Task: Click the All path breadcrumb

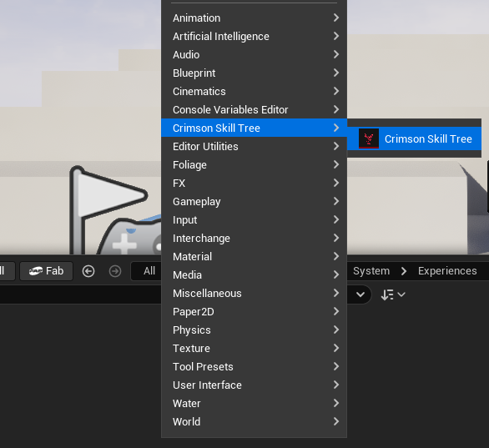Action: pos(149,271)
